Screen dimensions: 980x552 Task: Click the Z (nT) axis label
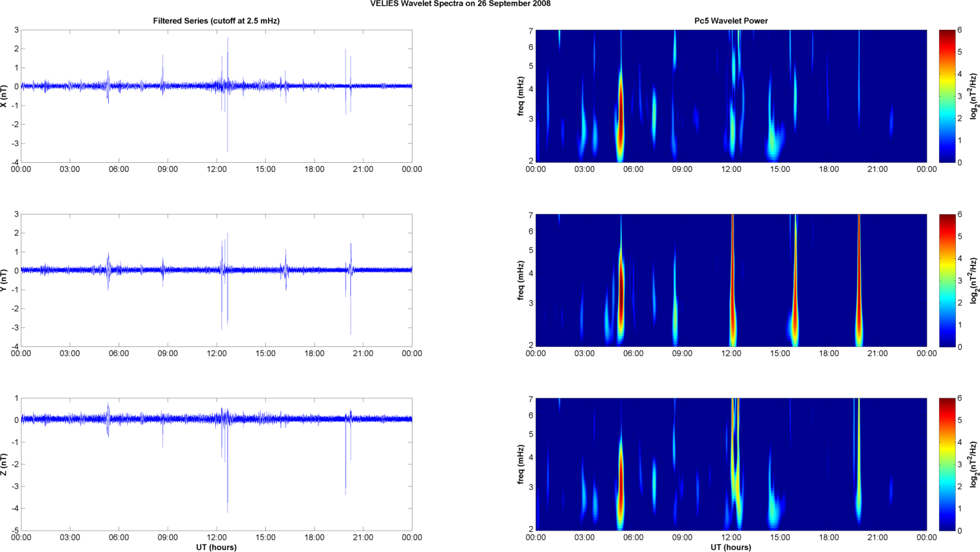(5, 464)
